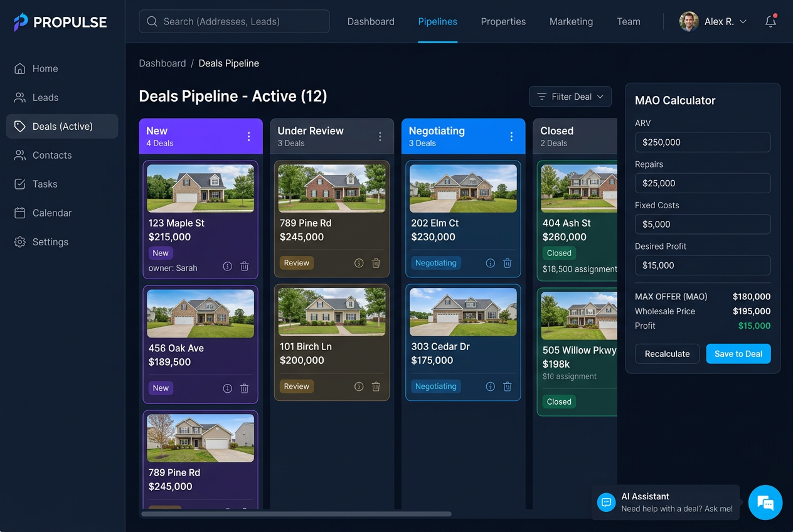Click the Closed column header
This screenshot has width=793, height=532.
(x=575, y=136)
